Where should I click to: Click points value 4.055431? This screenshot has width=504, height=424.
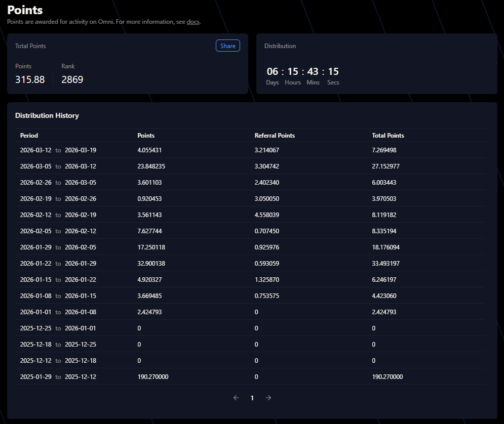click(x=149, y=150)
